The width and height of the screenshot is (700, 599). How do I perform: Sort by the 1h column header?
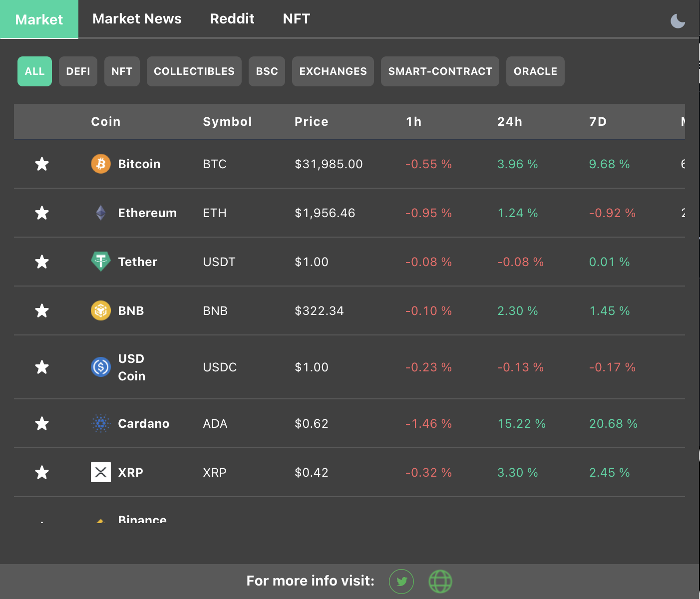point(414,122)
